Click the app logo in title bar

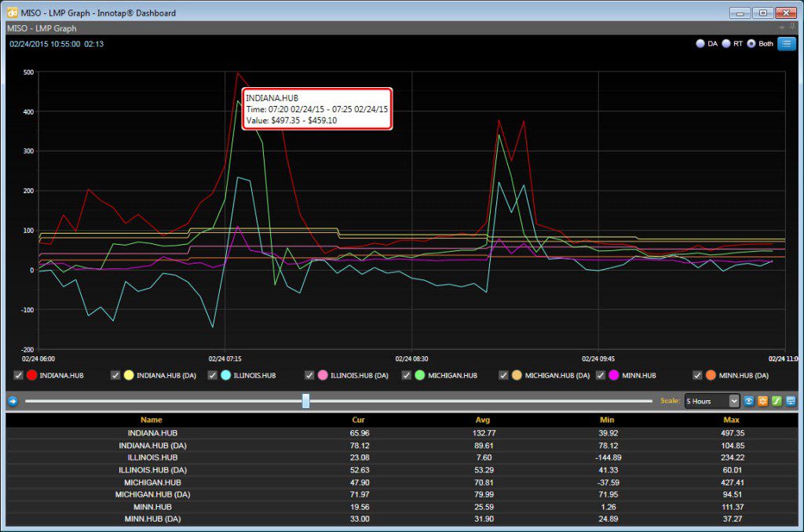pyautogui.click(x=13, y=13)
